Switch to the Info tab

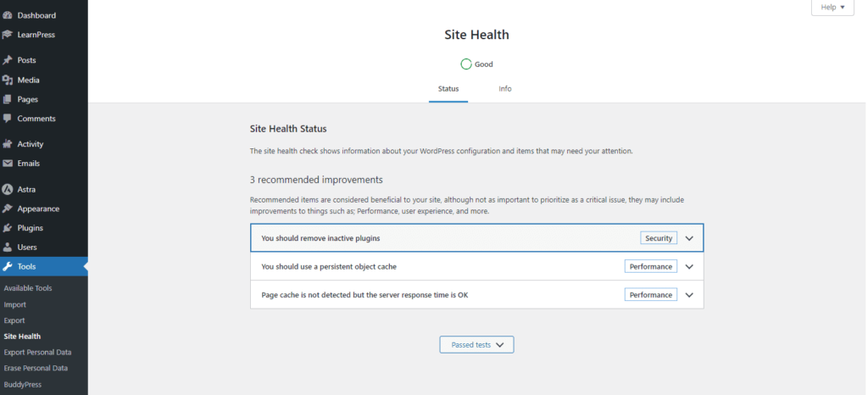click(505, 89)
